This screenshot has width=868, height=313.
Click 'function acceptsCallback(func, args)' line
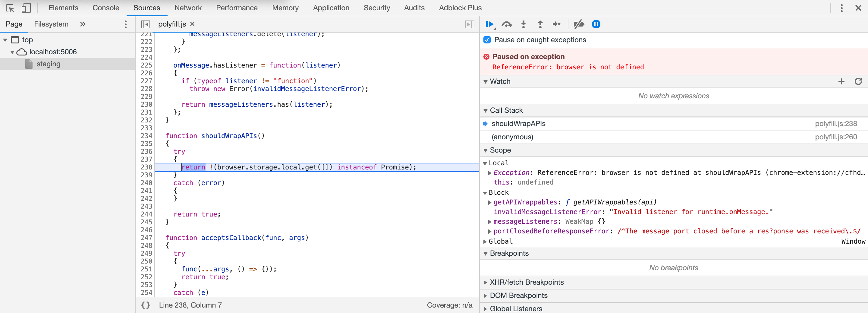click(237, 238)
